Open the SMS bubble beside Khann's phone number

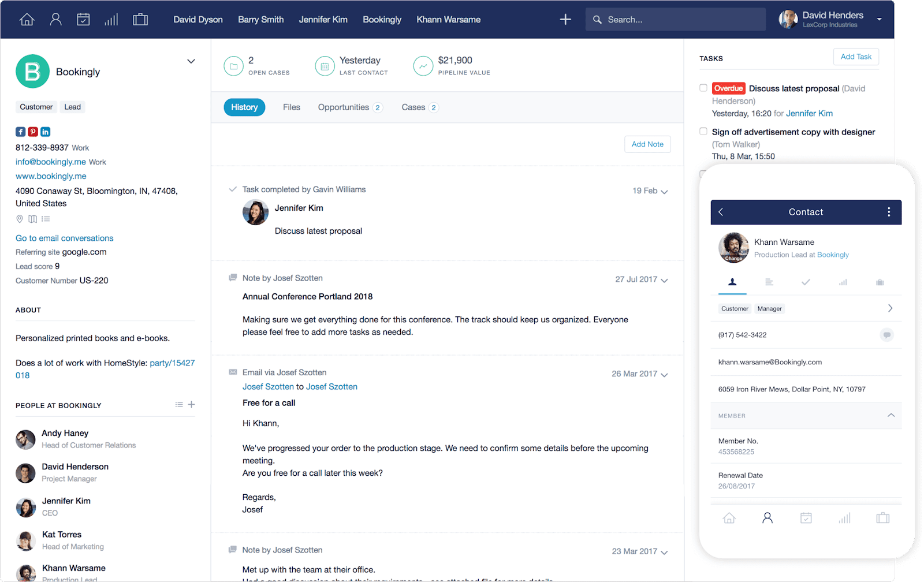(887, 335)
